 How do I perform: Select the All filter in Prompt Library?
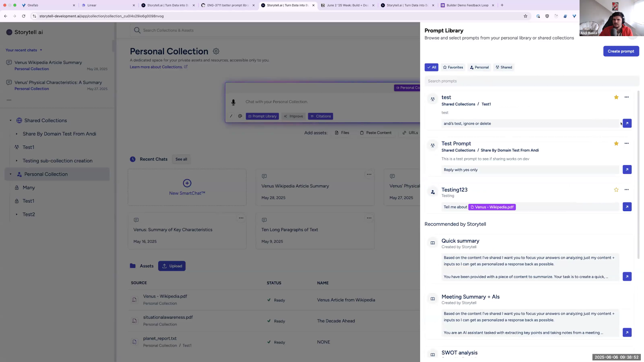coord(431,67)
